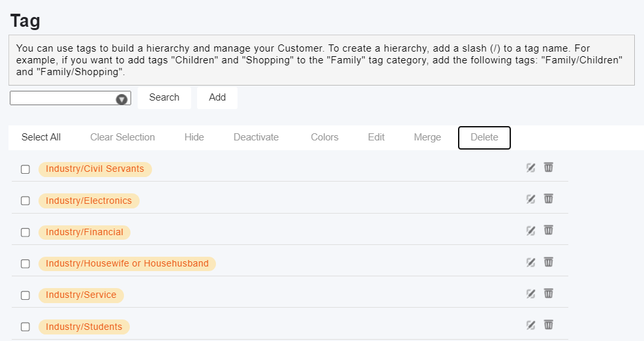
Task: Click edit icon for Industry/Students tag
Action: [530, 325]
